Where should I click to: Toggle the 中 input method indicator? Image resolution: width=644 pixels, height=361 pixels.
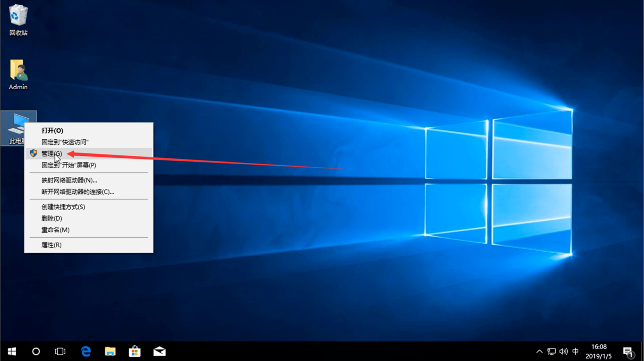[x=575, y=351]
